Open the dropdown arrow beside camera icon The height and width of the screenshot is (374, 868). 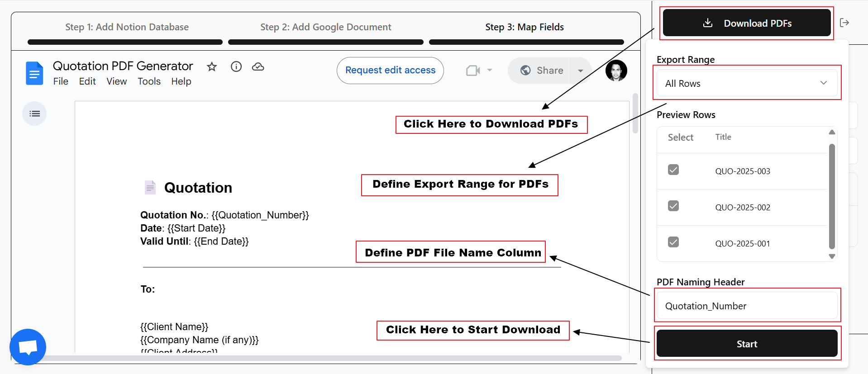point(490,70)
